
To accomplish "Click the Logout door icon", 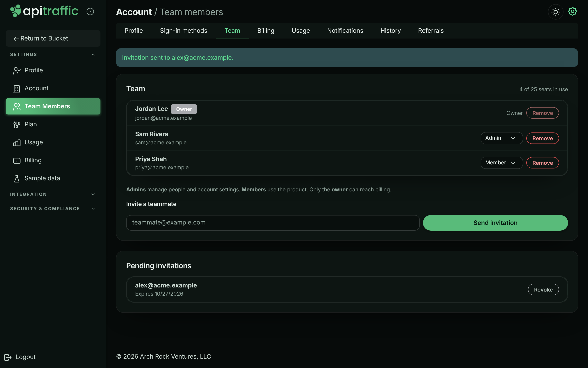I will pyautogui.click(x=8, y=357).
